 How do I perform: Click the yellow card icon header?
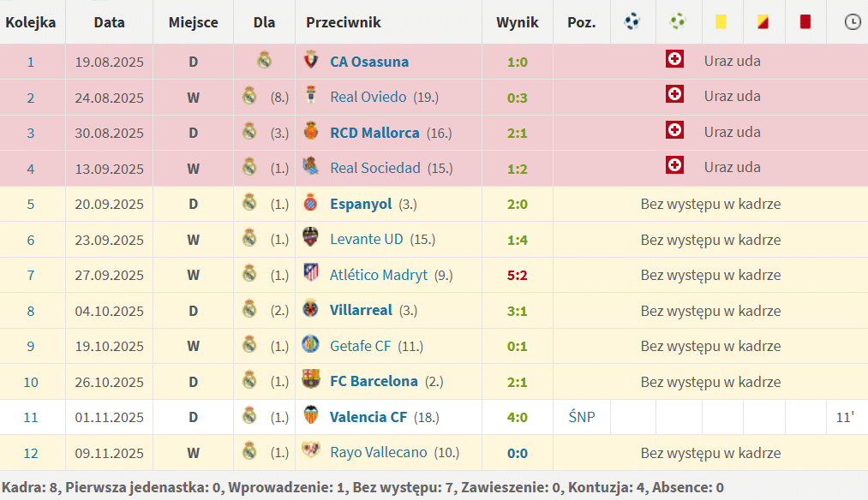click(721, 22)
